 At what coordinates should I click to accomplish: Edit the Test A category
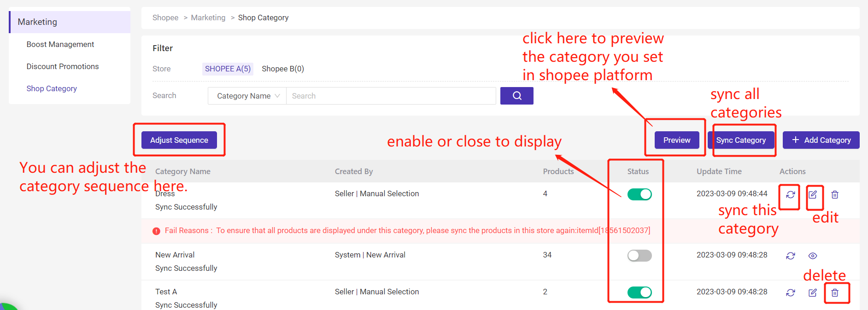[813, 292]
